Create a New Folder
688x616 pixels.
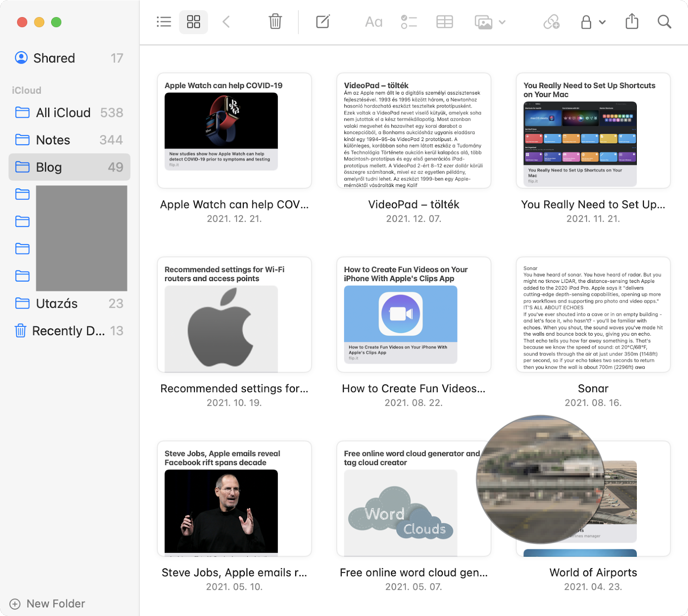pos(47,604)
